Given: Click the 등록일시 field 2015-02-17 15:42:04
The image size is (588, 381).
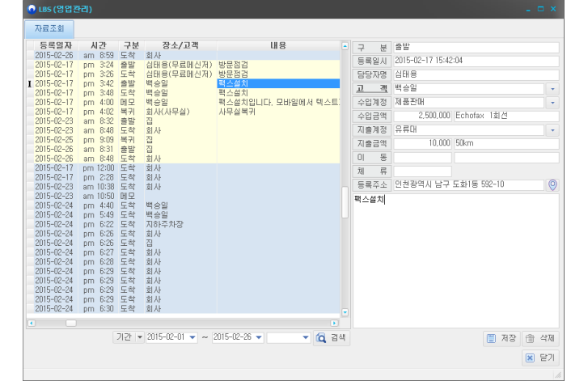Looking at the screenshot, I should pos(476,61).
